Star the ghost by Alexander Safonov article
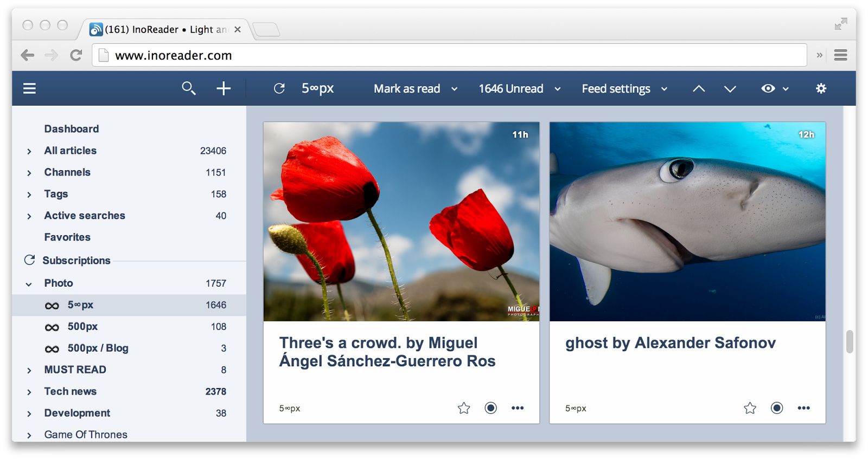 click(750, 408)
